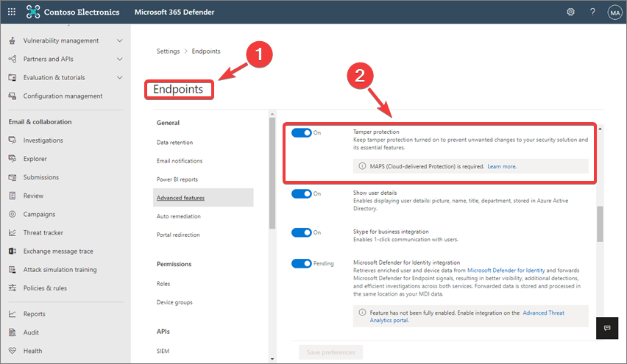Click the Explorer sidebar icon
The height and width of the screenshot is (364, 627).
[13, 159]
